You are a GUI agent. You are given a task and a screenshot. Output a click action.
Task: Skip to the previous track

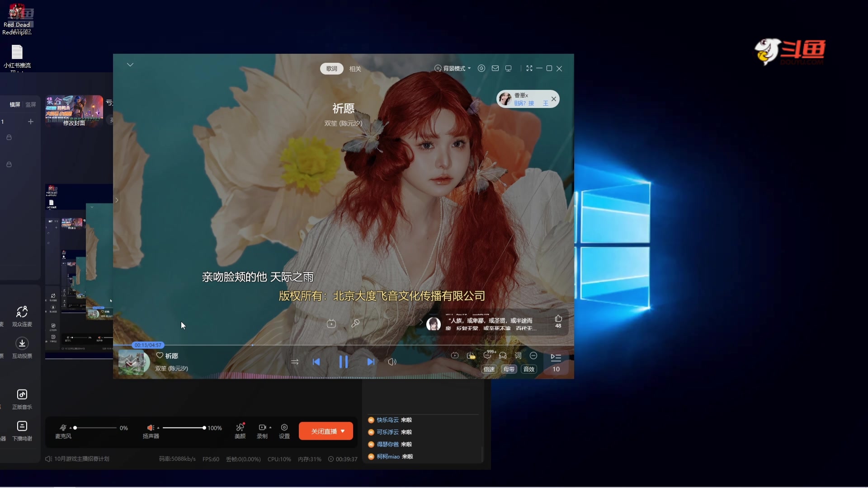pyautogui.click(x=316, y=362)
